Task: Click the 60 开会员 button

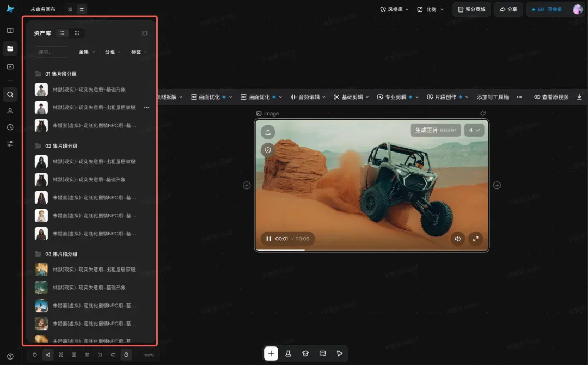Action: (547, 9)
